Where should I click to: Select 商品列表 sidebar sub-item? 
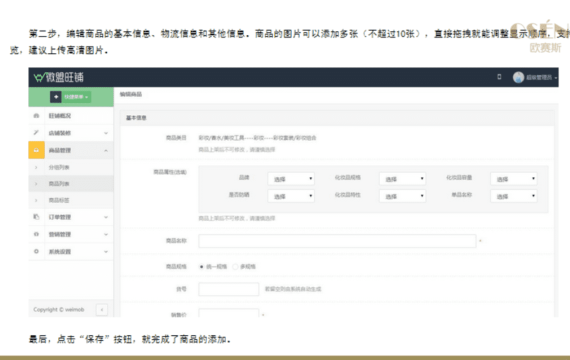(x=71, y=184)
